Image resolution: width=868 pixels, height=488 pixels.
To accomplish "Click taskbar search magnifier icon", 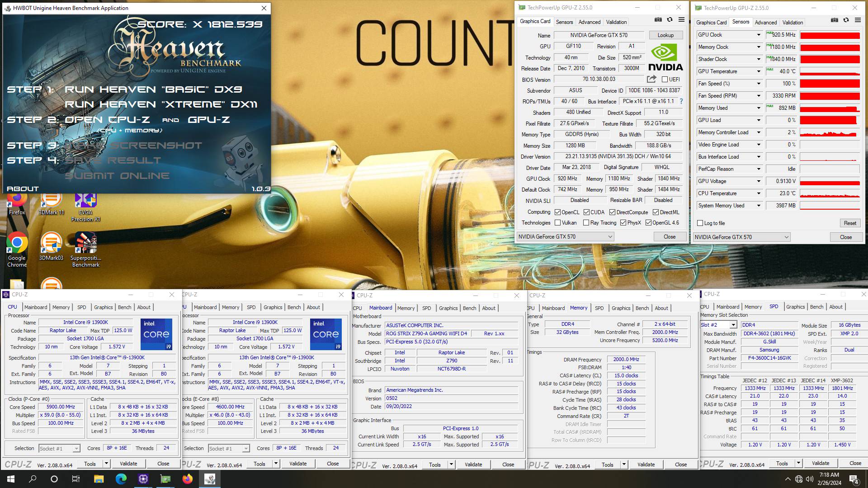I will tap(33, 479).
